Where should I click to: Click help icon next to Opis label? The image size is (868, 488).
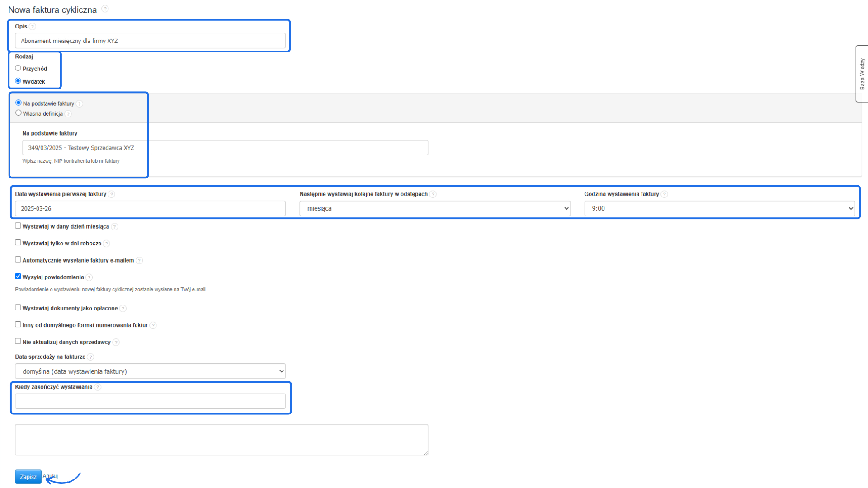point(33,27)
